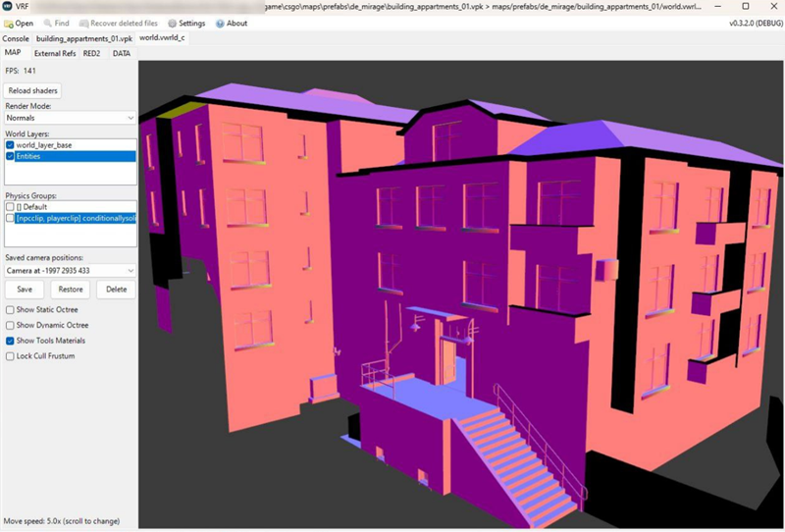Click the Open folder icon in toolbar
Image resolution: width=785 pixels, height=532 pixels.
point(9,23)
